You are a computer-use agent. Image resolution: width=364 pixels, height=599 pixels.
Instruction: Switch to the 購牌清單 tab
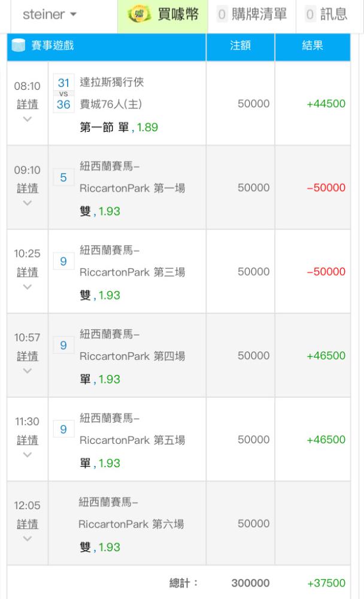coord(251,16)
